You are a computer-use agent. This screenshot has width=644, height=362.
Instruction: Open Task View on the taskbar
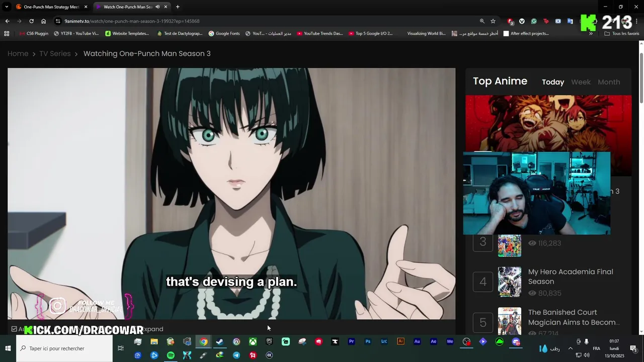point(121,348)
